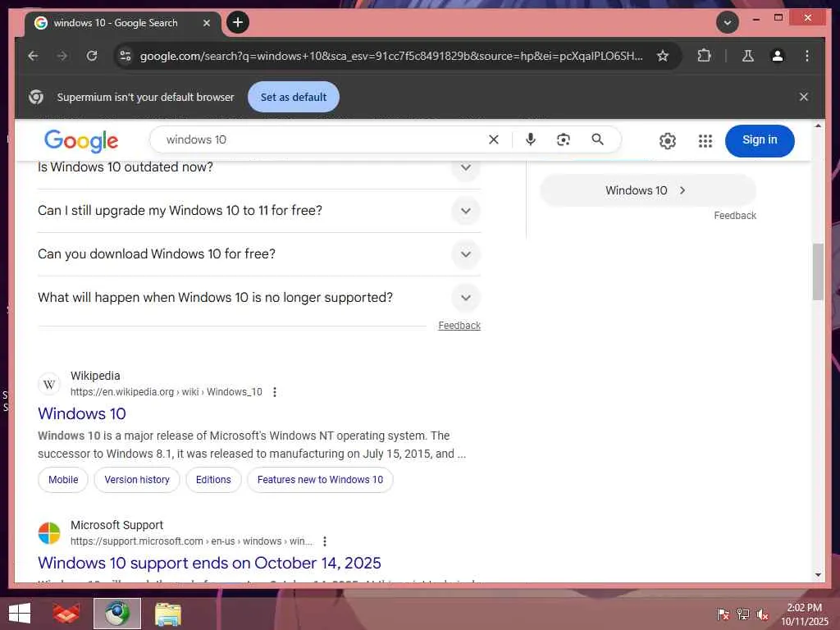Open the Version history sitelink chip

coord(137,480)
